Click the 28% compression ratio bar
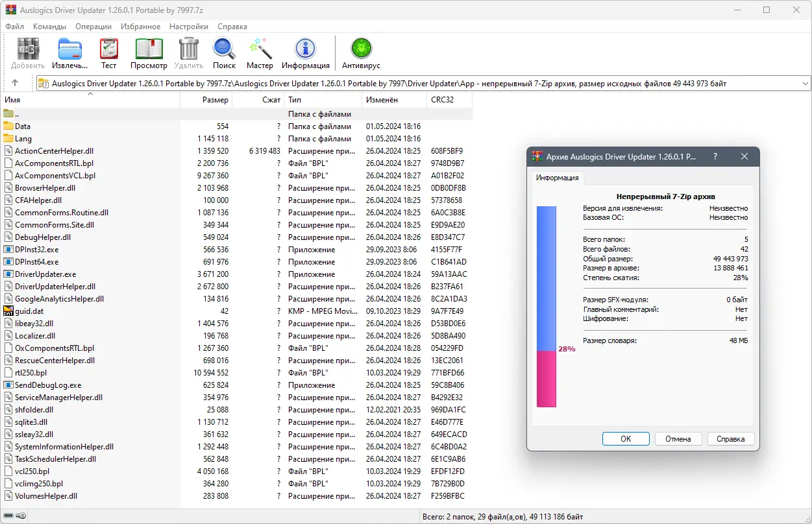The image size is (812, 524). click(x=547, y=307)
